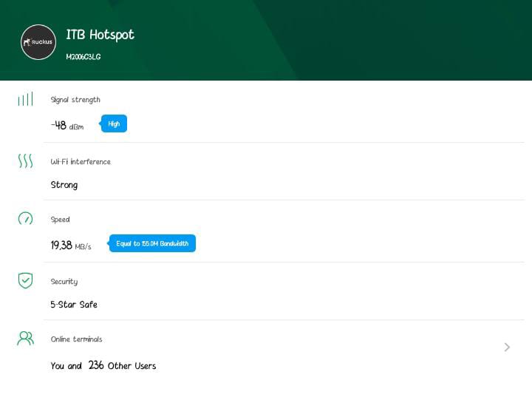Click the device model text M2006C3LG
This screenshot has width=532, height=403.
83,57
